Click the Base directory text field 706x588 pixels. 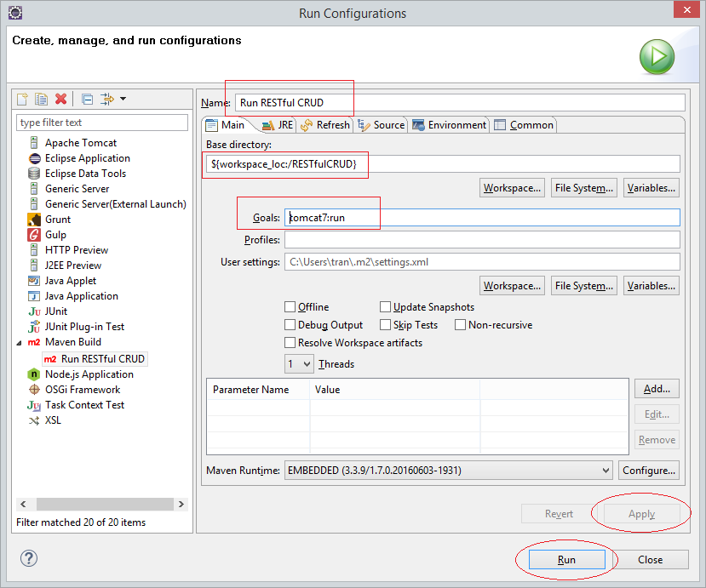(443, 163)
